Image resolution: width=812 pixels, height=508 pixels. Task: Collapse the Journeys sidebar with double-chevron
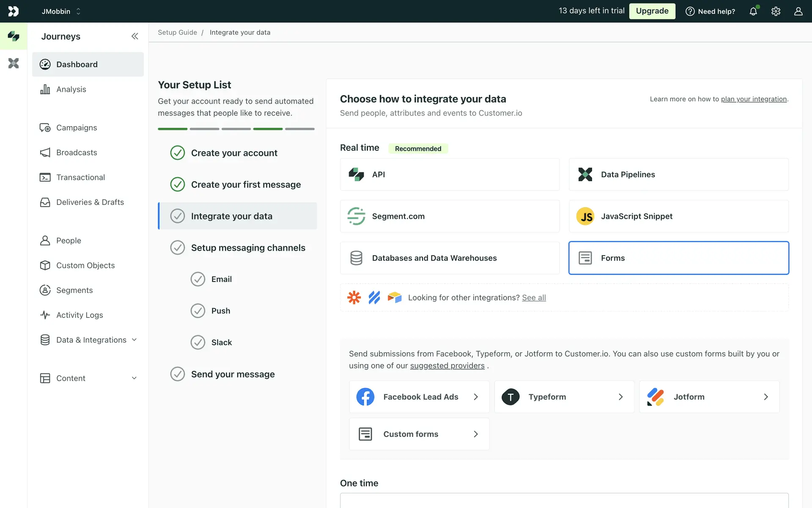[134, 36]
